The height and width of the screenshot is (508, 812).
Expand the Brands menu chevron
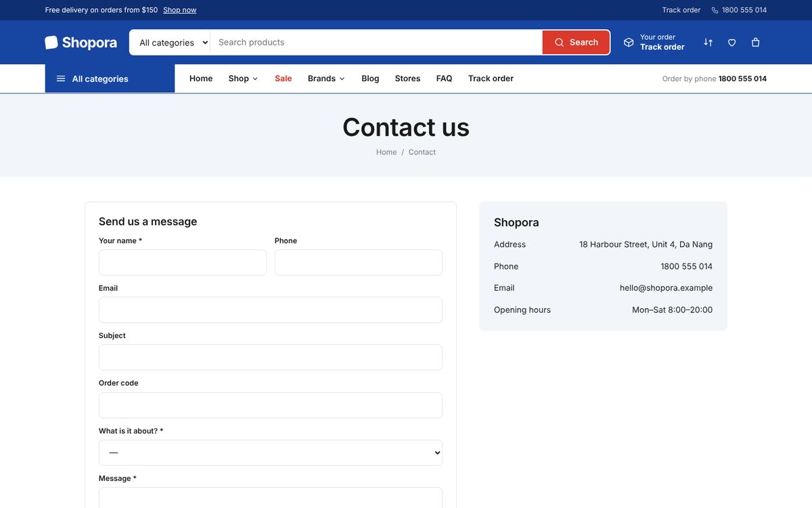[x=342, y=79]
